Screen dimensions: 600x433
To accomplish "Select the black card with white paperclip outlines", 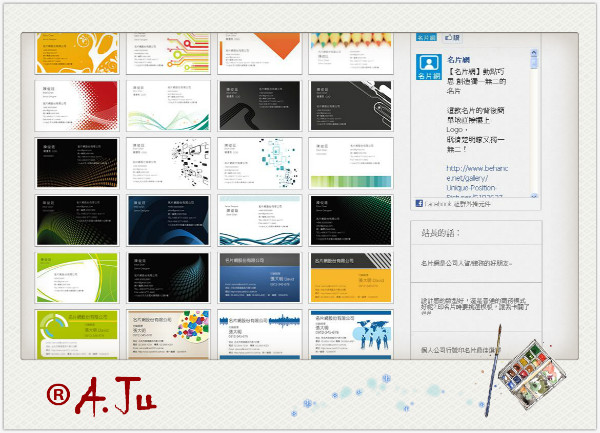I will pos(351,106).
